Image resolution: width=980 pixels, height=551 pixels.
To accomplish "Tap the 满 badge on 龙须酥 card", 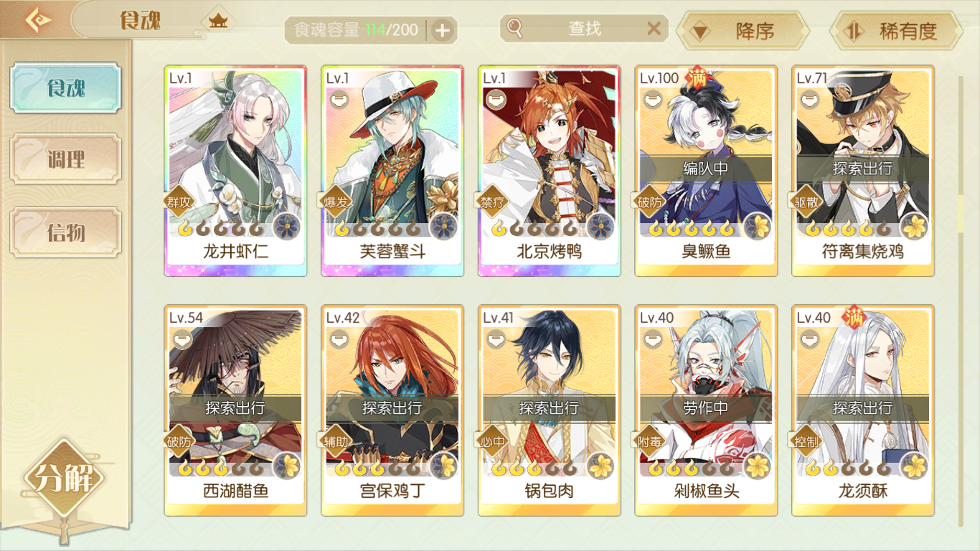I will coord(854,316).
